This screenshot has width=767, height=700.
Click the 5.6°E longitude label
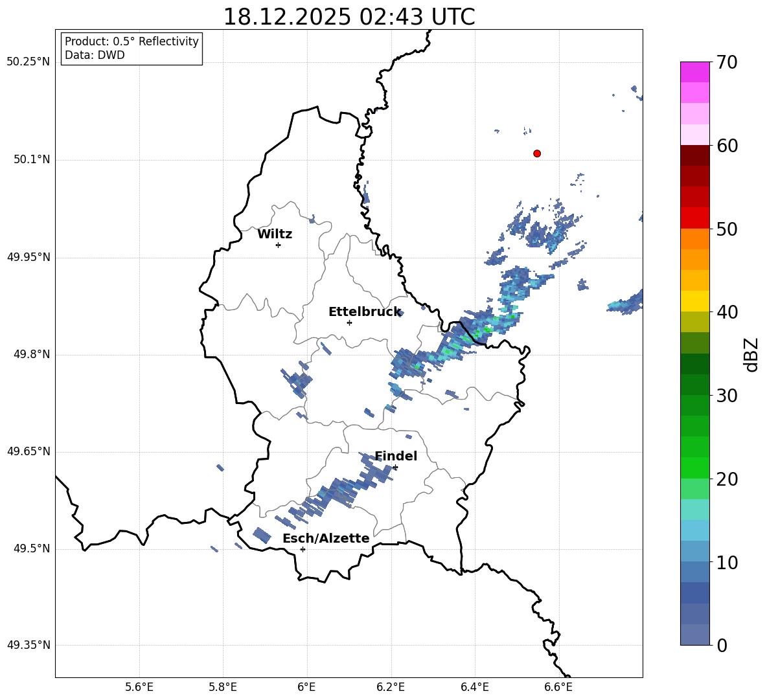tap(139, 687)
